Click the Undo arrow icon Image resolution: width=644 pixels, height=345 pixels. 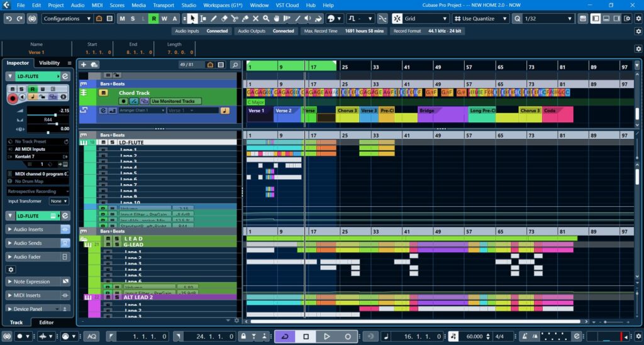coord(9,18)
